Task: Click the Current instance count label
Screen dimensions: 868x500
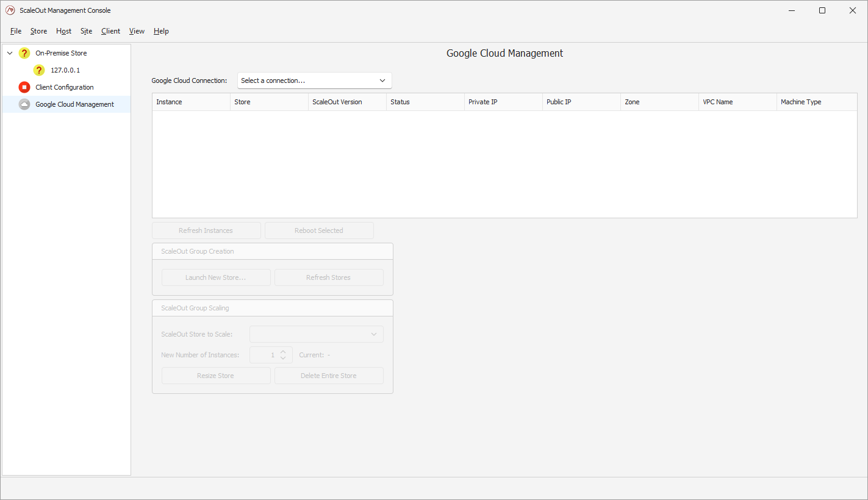Action: 314,355
